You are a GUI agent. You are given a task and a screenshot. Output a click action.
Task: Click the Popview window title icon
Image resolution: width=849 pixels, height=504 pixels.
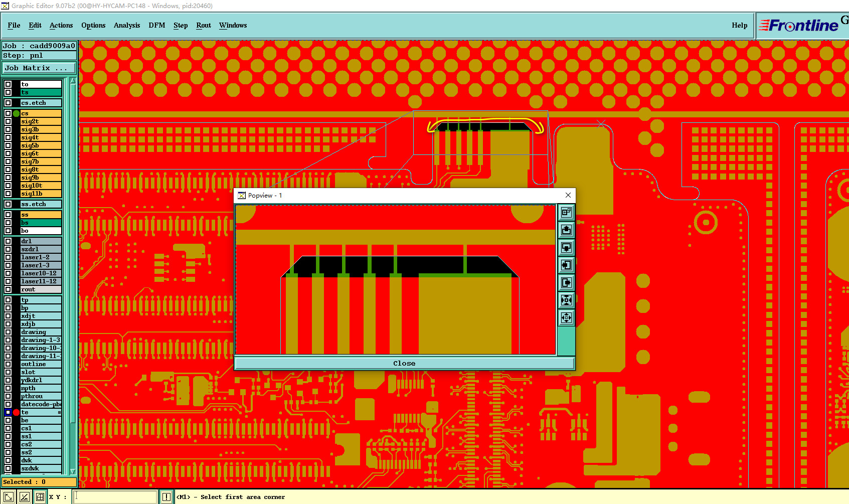242,196
